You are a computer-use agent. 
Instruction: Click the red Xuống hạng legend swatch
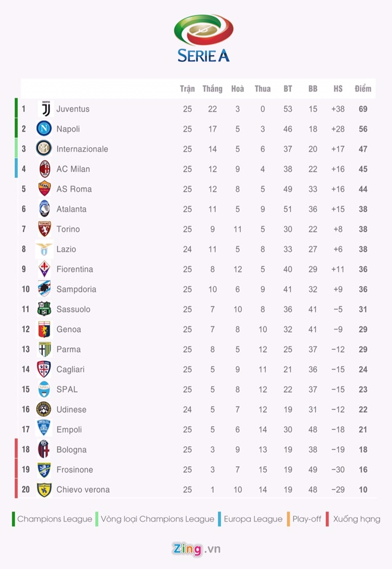(x=327, y=519)
